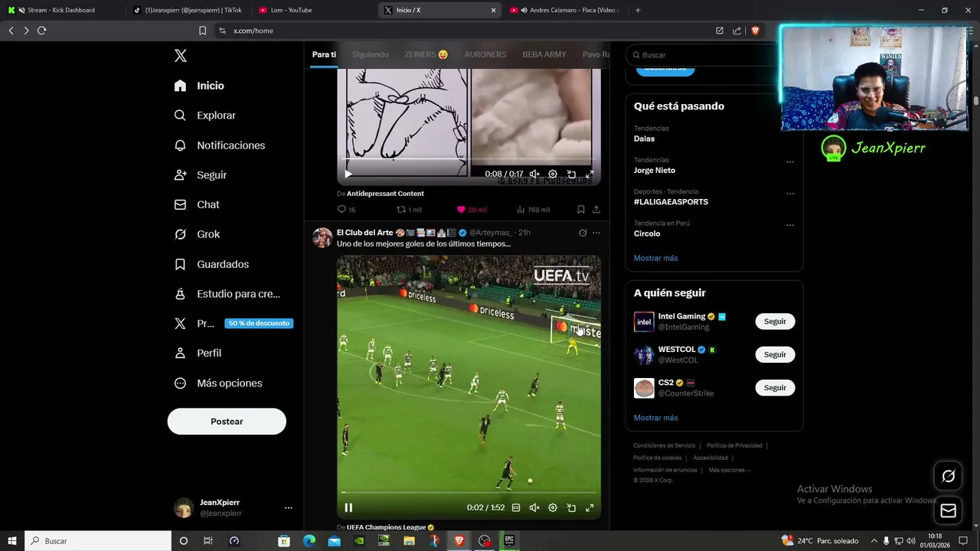Open the Antidepressant Content source link
This screenshot has height=551, width=980.
385,194
